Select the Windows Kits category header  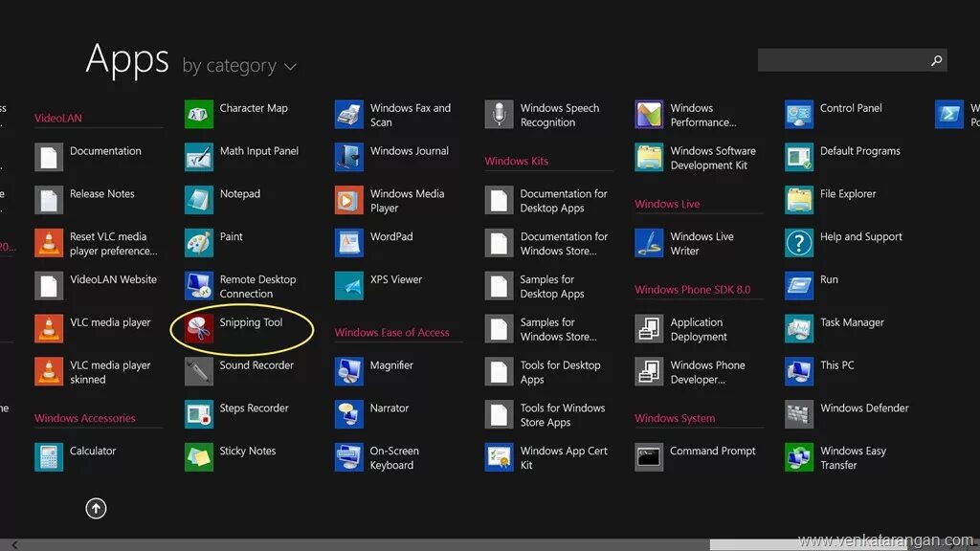pos(516,161)
